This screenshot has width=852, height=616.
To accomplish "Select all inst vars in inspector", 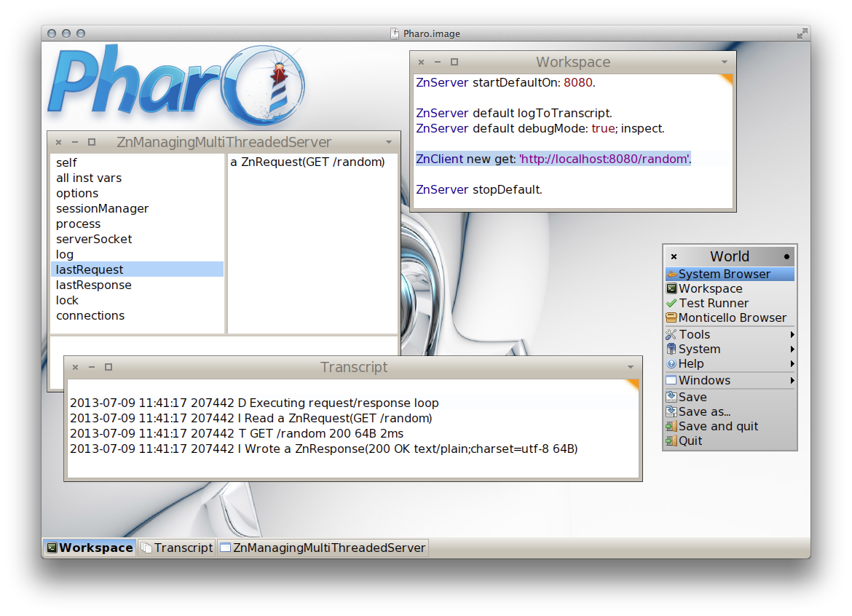I will pyautogui.click(x=137, y=178).
